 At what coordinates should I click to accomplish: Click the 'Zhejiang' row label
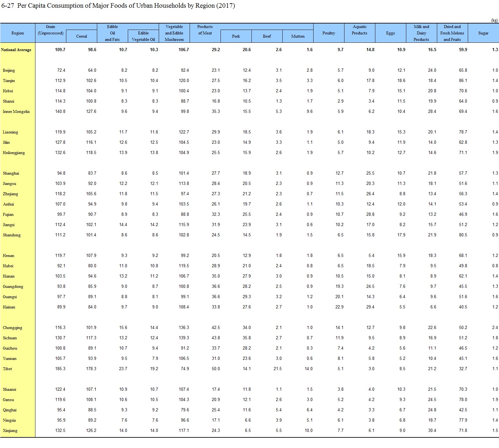pos(10,194)
